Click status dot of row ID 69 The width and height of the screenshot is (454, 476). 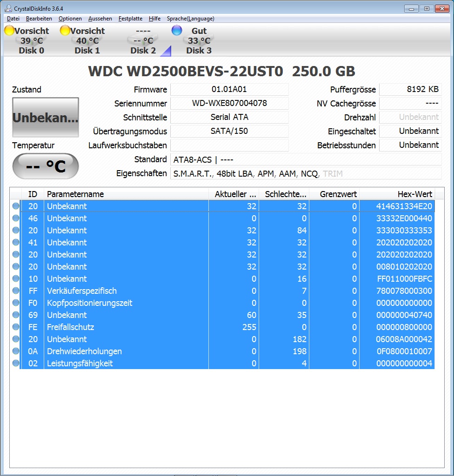[x=16, y=315]
